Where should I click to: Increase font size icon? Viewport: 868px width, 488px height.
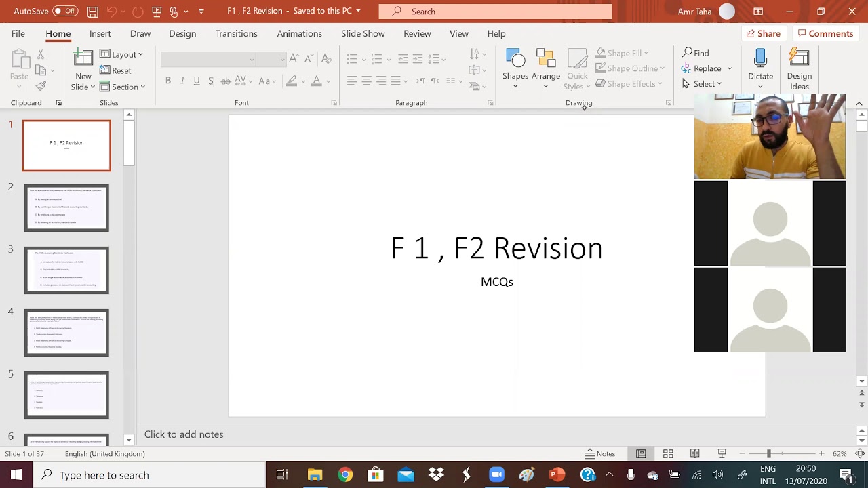click(x=294, y=59)
